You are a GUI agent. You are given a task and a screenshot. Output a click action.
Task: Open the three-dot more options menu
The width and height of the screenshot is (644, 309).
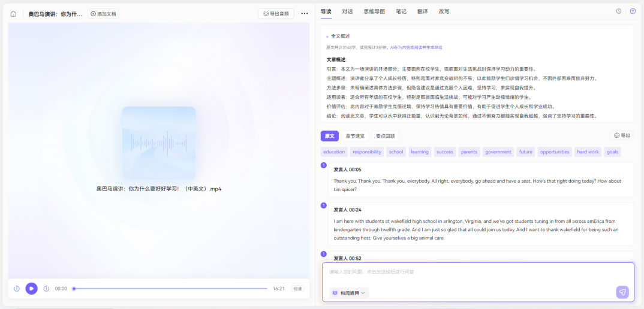point(305,14)
